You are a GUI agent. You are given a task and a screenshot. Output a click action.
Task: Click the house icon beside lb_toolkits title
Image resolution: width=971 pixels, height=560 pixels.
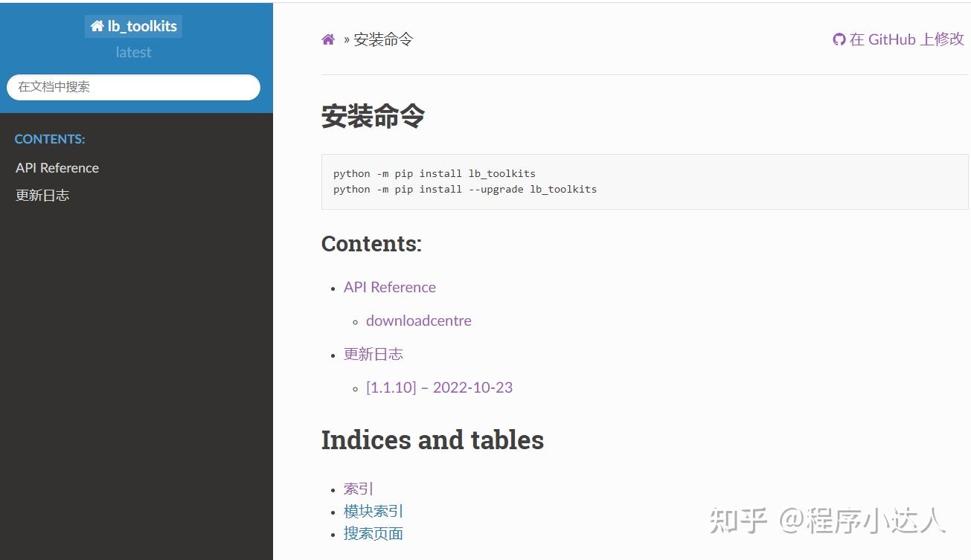96,25
